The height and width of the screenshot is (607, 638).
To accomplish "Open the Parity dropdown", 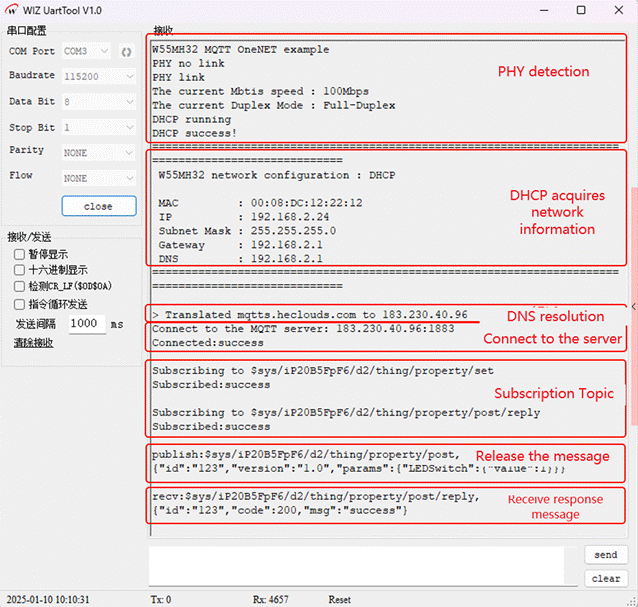I will [99, 153].
